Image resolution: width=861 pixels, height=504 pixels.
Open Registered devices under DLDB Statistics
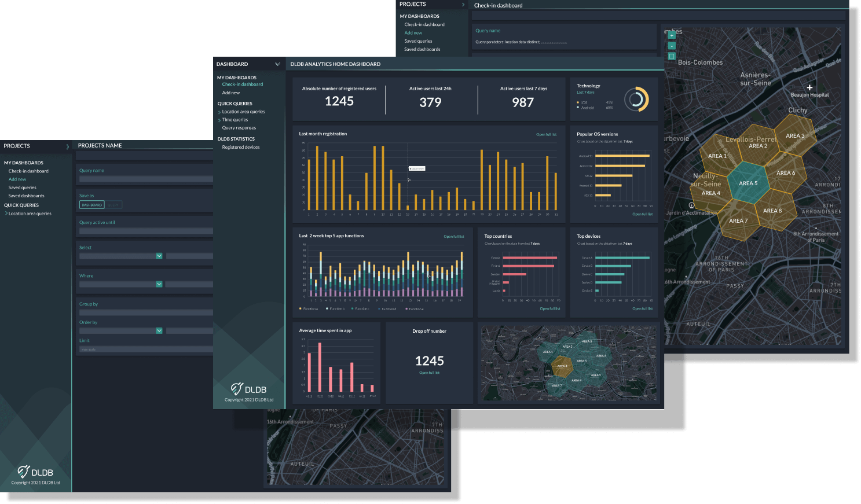(x=241, y=148)
